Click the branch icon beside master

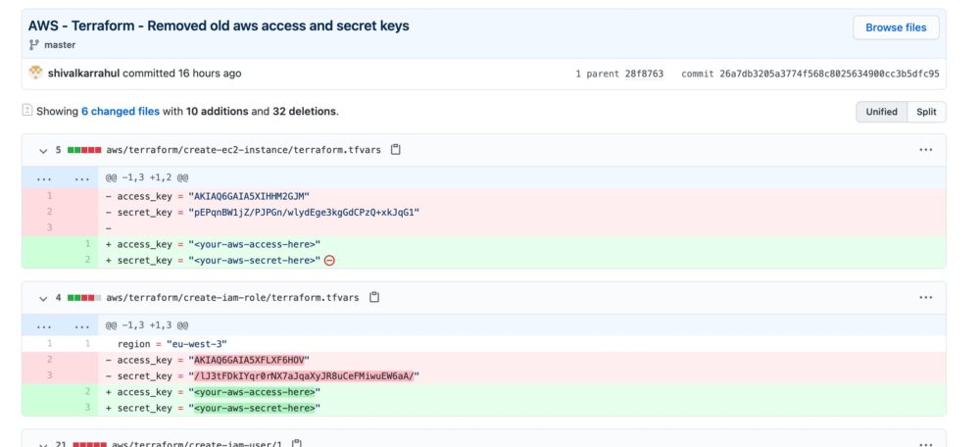33,45
